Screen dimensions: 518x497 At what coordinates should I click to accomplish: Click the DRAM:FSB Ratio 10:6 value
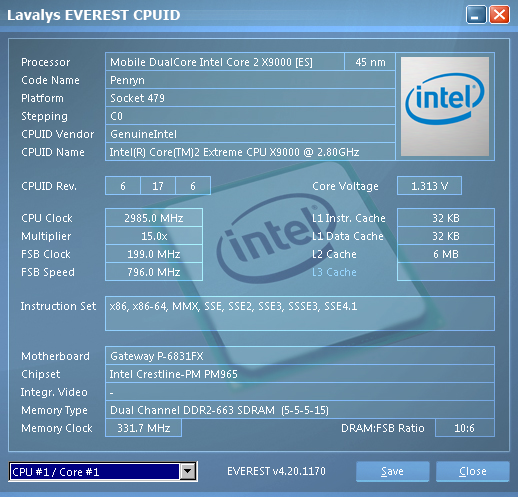pyautogui.click(x=465, y=428)
